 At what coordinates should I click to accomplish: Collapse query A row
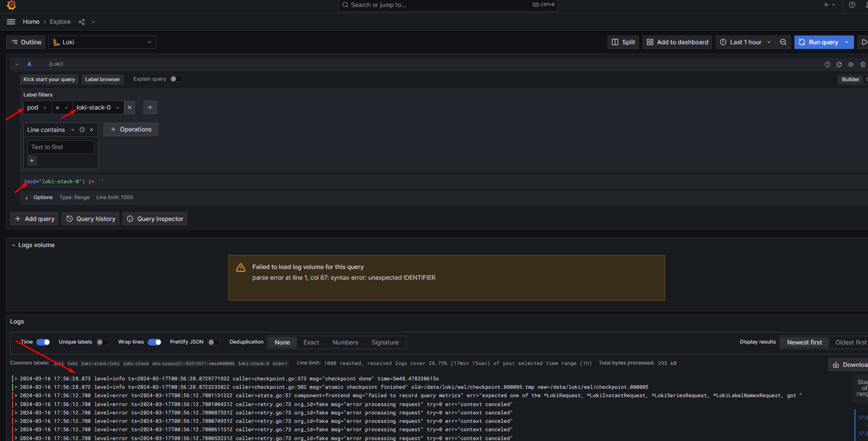pyautogui.click(x=17, y=64)
